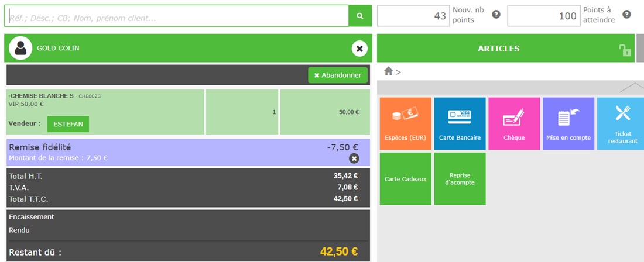This screenshot has width=644, height=262.
Task: Choose Carte Cadeaux payment
Action: pos(405,179)
